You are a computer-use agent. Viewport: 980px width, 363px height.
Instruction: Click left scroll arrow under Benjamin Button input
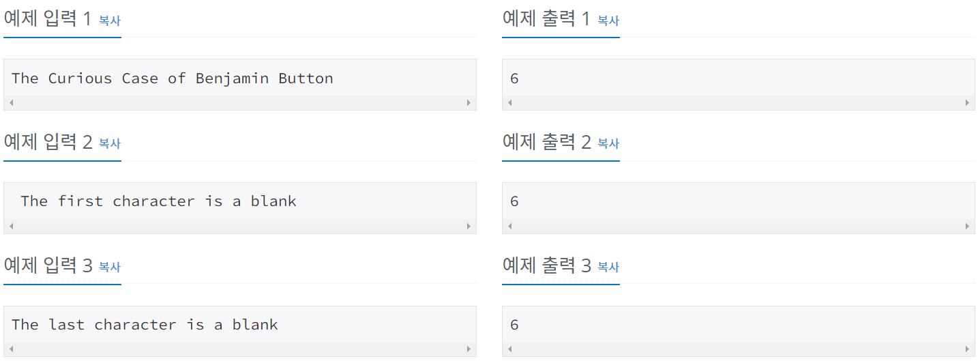pos(10,102)
